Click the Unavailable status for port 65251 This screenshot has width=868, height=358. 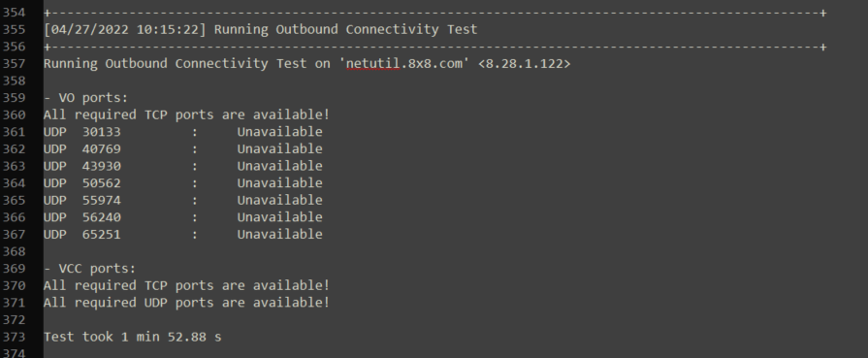tap(279, 235)
